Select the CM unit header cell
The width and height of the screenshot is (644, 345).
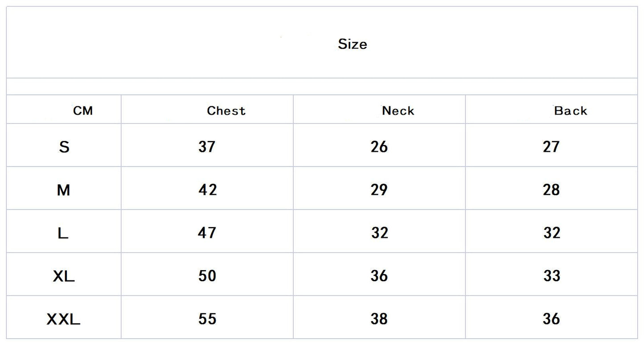pos(83,111)
